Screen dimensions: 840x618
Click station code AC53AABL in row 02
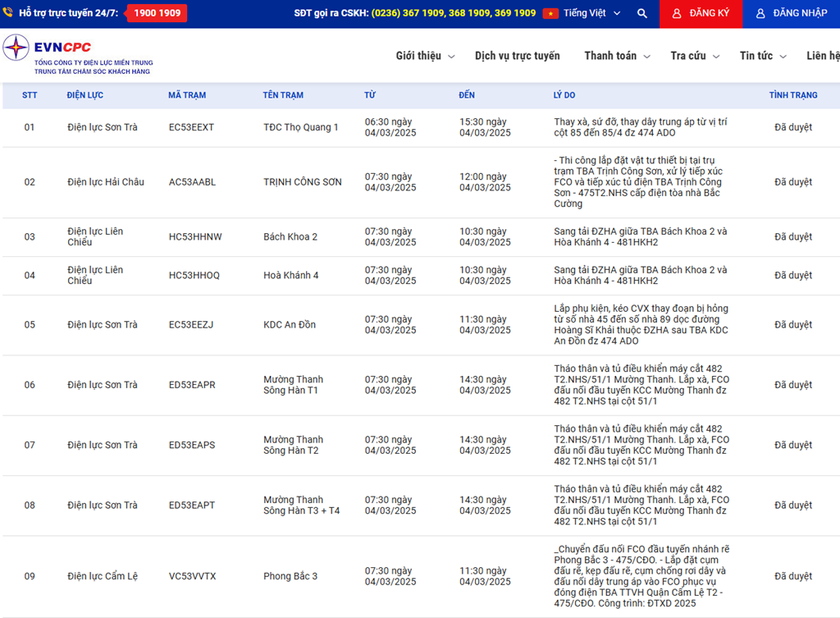coord(192,182)
